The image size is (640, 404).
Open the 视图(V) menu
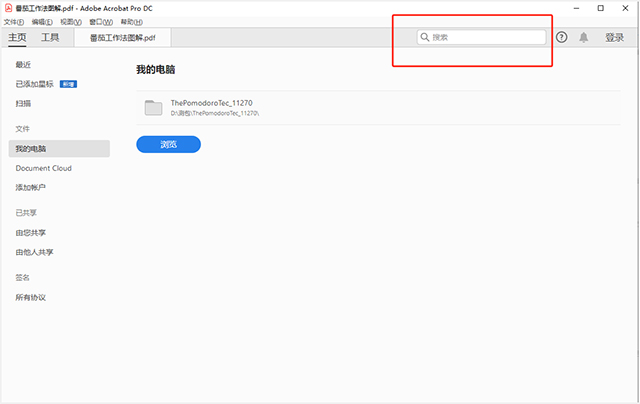point(71,22)
